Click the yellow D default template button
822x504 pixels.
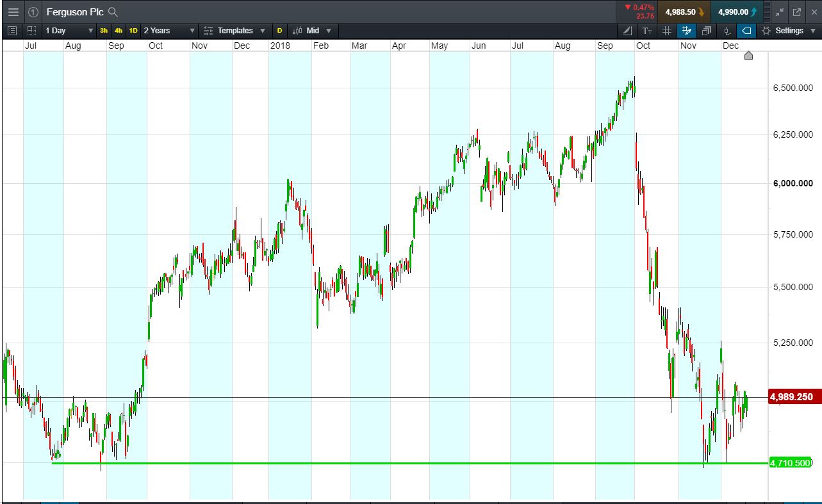(x=279, y=30)
